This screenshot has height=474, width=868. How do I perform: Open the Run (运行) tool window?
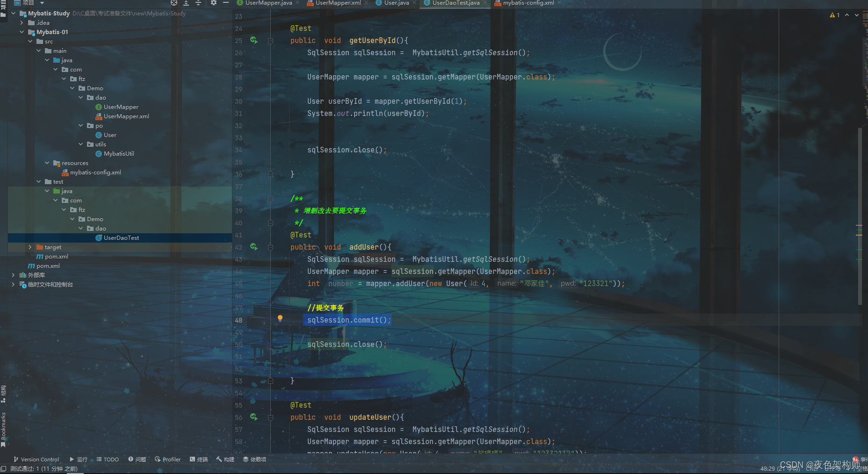(x=78, y=460)
